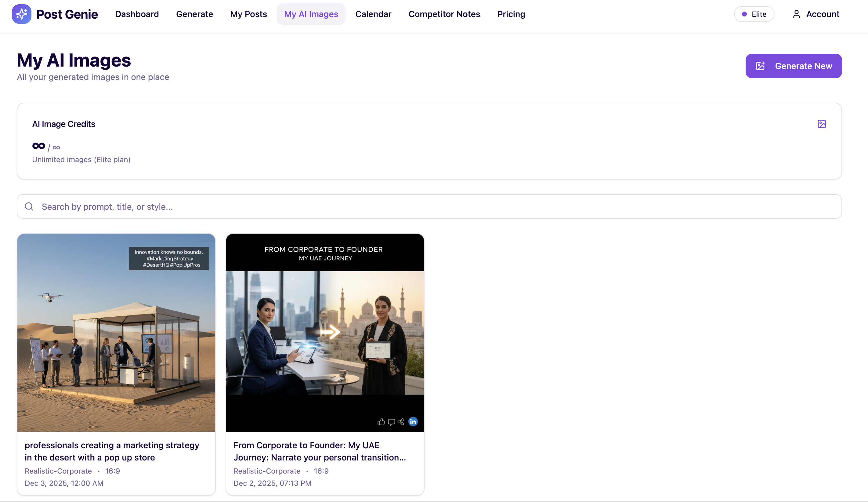Click the Generate New button
Screen dimensions: 868x502
tap(793, 66)
